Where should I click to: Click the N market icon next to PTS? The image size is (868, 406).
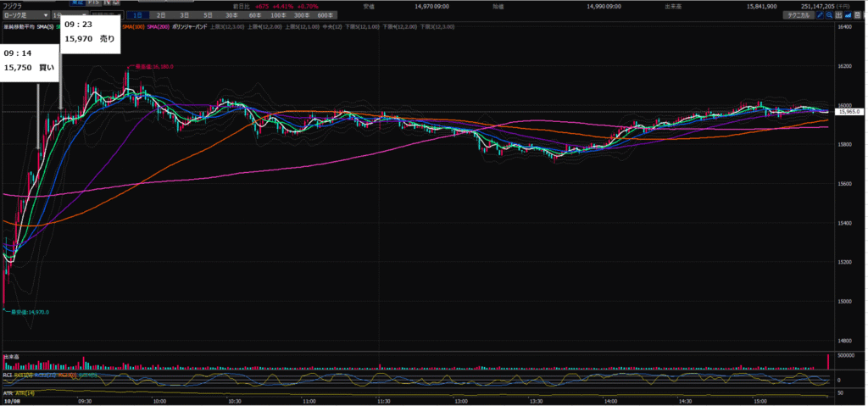pos(108,3)
